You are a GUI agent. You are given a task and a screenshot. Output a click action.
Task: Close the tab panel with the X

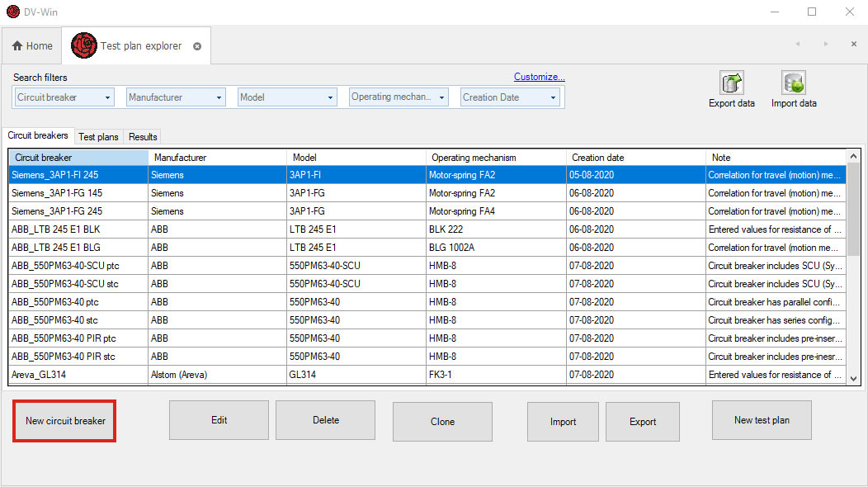(x=854, y=44)
